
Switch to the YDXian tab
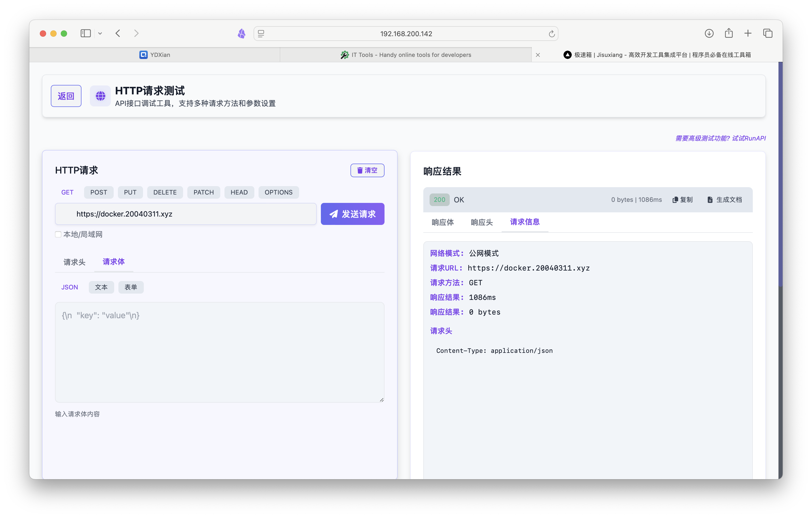tap(155, 55)
